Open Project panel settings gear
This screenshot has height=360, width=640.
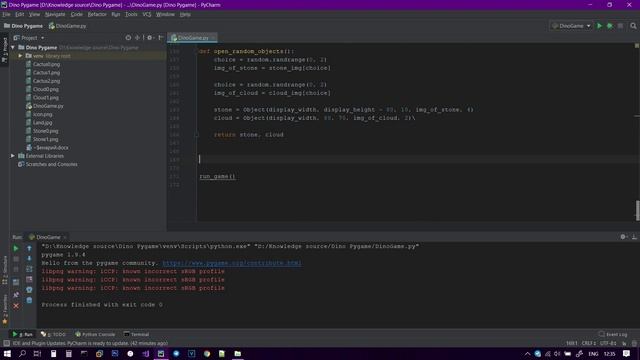(x=150, y=38)
